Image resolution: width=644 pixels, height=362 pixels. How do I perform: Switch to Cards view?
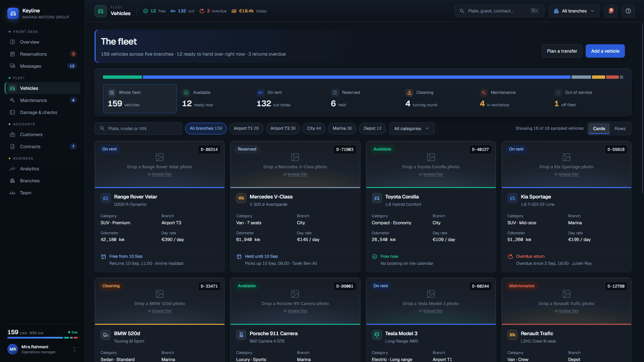tap(599, 128)
